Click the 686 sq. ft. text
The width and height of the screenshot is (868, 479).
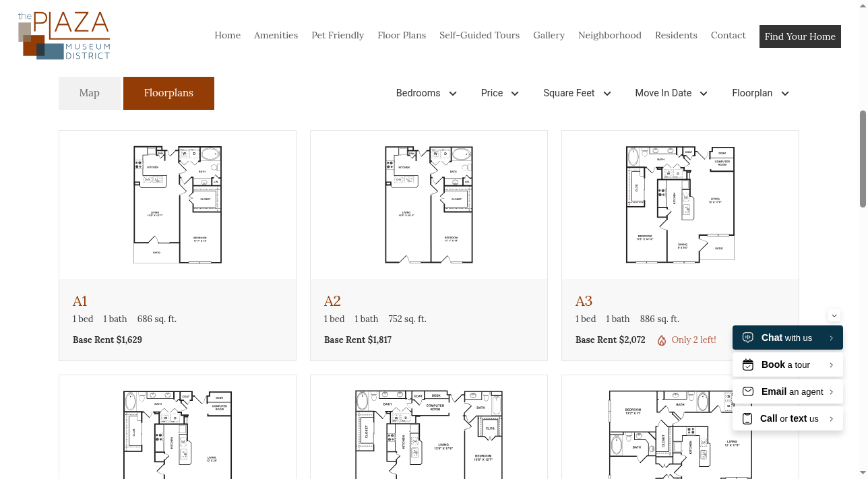tap(157, 319)
